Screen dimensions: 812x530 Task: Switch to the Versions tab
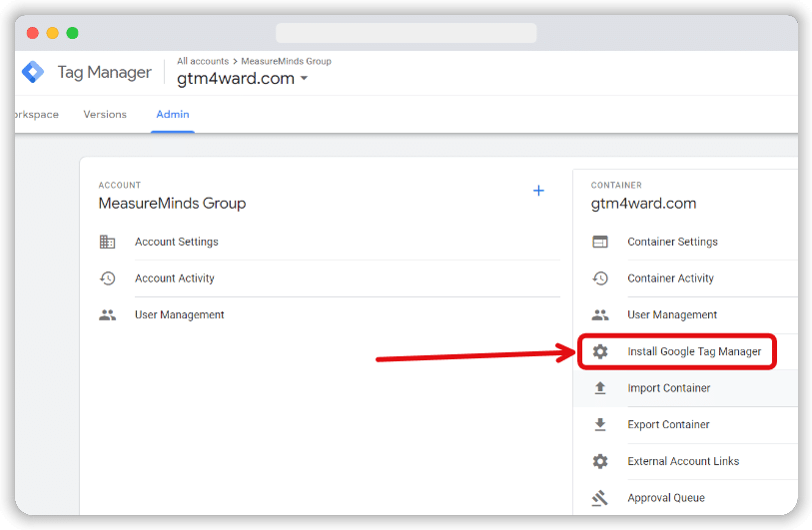pos(105,115)
